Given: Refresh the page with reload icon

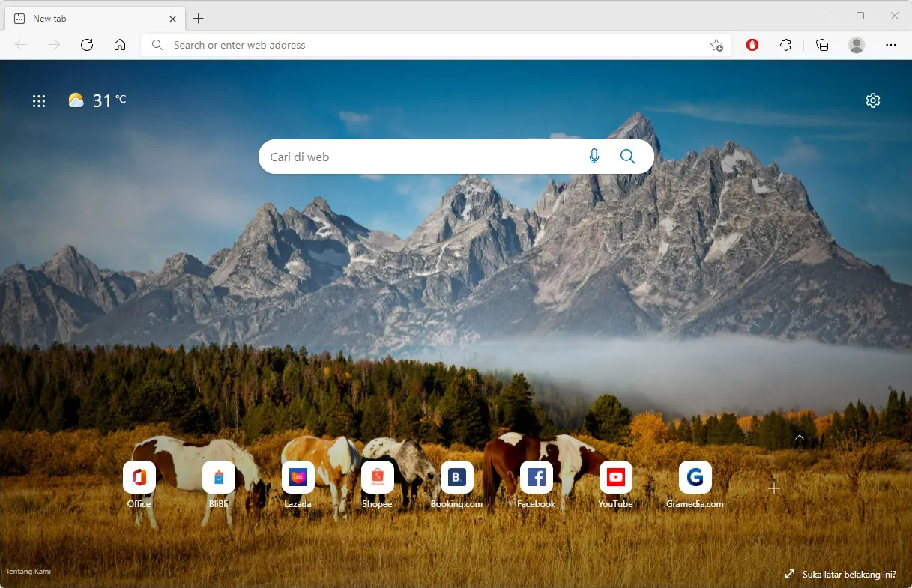Looking at the screenshot, I should coord(87,45).
